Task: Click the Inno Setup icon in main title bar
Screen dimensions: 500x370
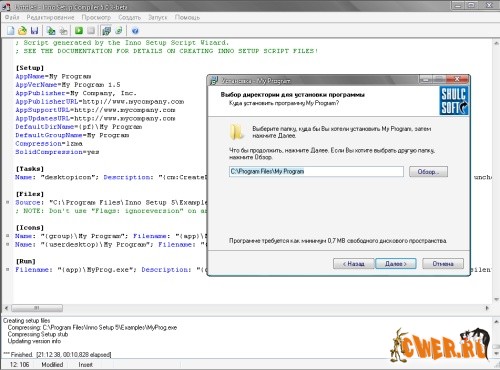Action: 7,6
